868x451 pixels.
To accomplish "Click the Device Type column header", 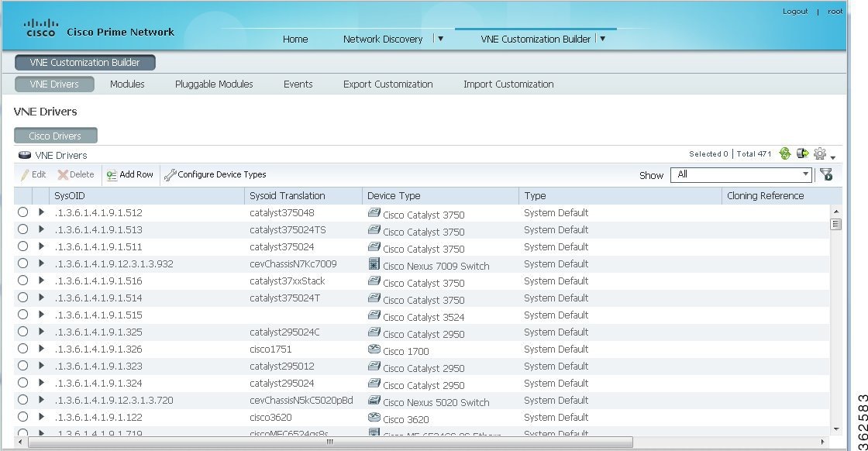I will click(x=441, y=196).
